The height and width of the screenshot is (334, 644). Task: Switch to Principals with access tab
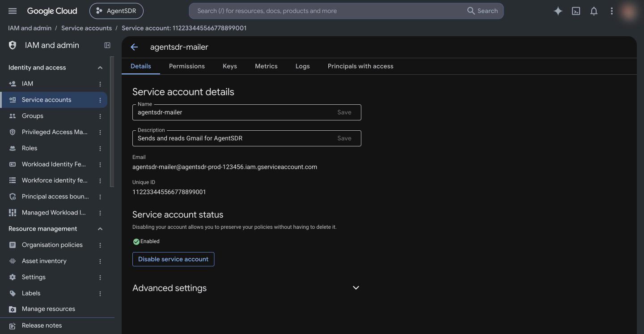(x=360, y=66)
